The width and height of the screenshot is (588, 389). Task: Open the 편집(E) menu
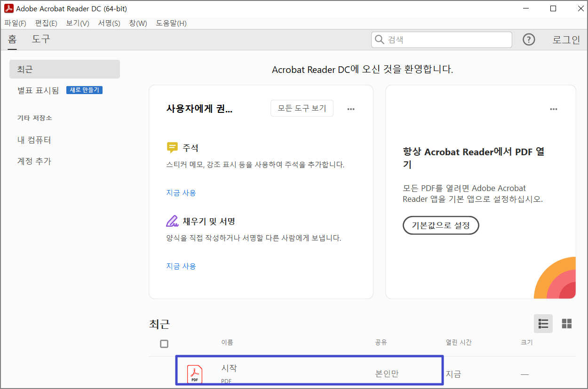click(x=46, y=23)
